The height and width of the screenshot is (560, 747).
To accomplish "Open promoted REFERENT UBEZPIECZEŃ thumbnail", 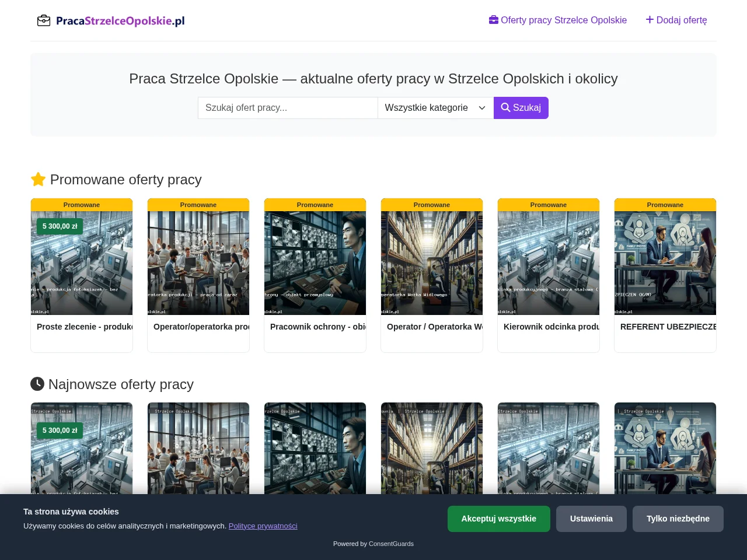I will click(665, 263).
